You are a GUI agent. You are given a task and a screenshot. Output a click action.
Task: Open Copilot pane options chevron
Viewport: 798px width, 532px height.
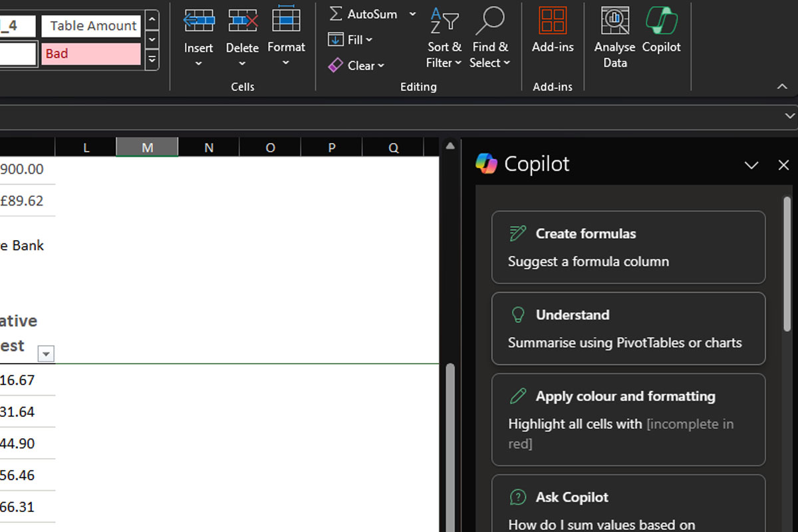pos(751,165)
